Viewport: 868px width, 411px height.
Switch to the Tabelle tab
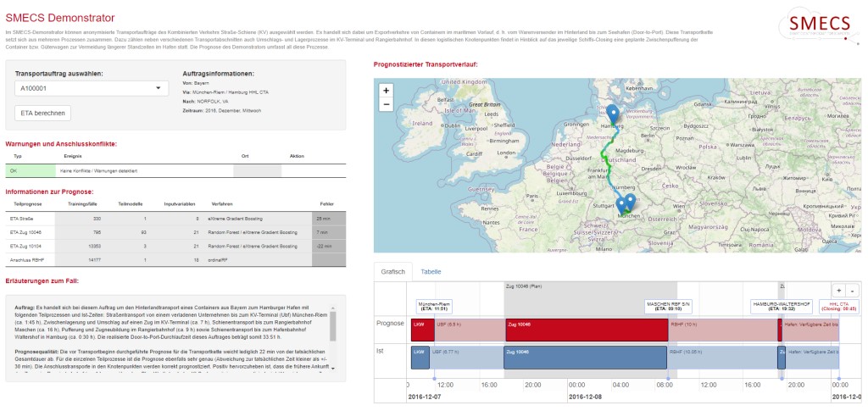pyautogui.click(x=431, y=272)
